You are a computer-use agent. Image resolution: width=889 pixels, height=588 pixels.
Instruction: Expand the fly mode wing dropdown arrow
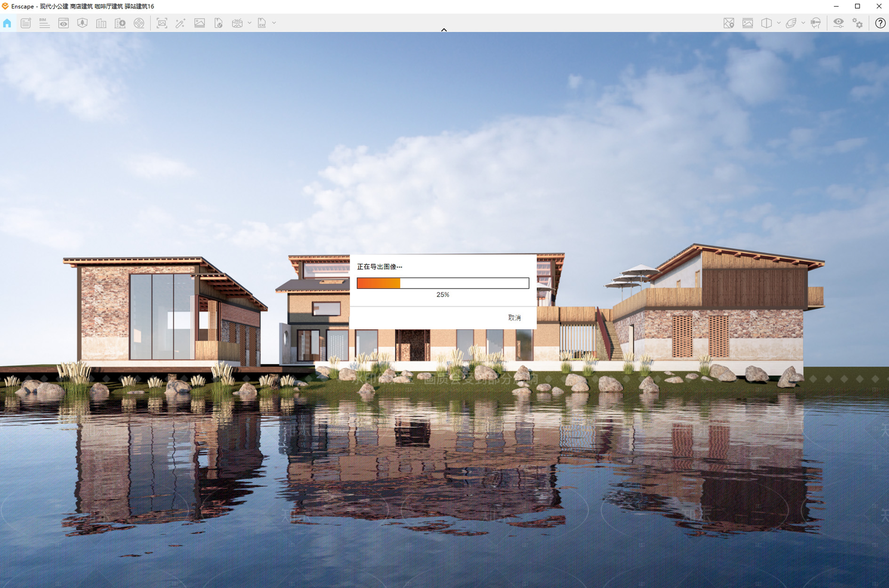coord(803,23)
